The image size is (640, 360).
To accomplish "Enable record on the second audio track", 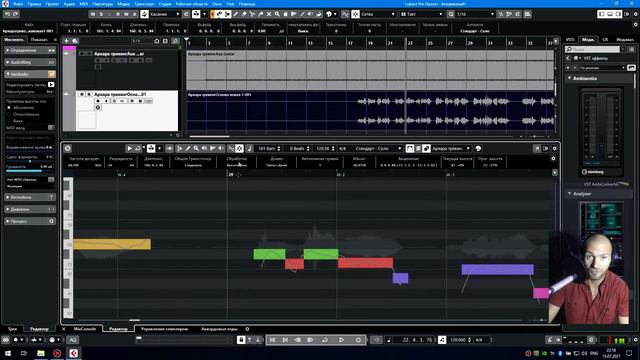I will tap(98, 101).
